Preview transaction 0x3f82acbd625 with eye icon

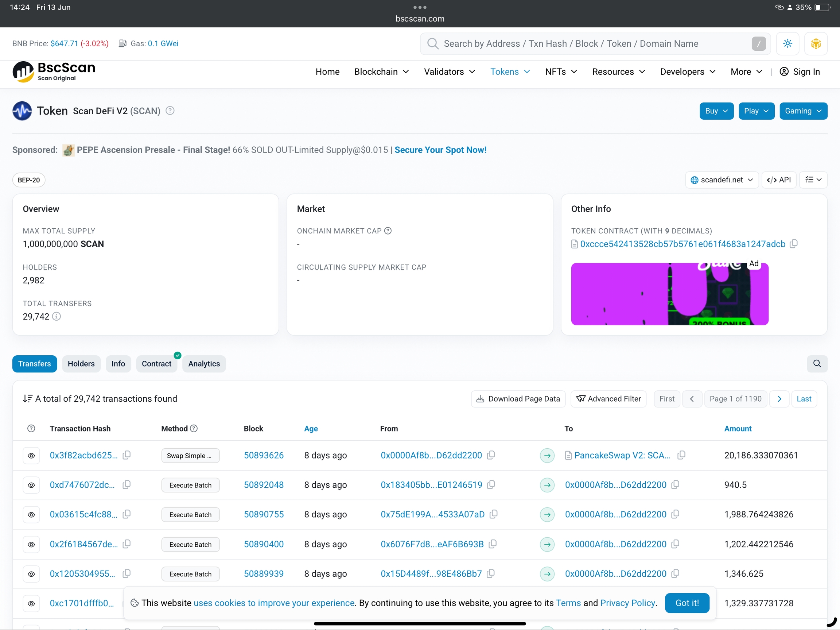[x=31, y=455]
